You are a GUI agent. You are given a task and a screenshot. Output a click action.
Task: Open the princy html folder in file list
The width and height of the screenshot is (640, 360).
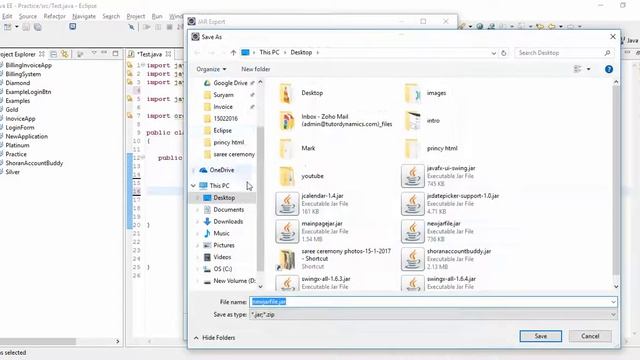(x=413, y=148)
